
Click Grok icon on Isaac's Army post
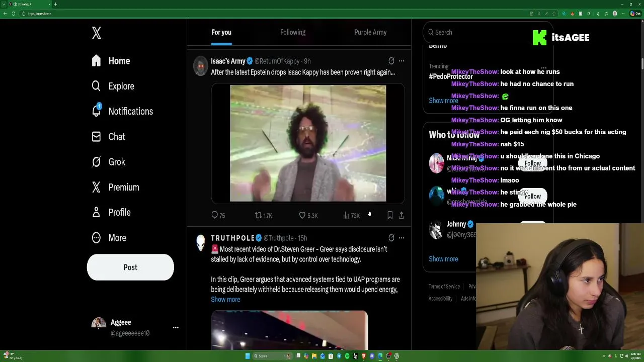(x=391, y=61)
